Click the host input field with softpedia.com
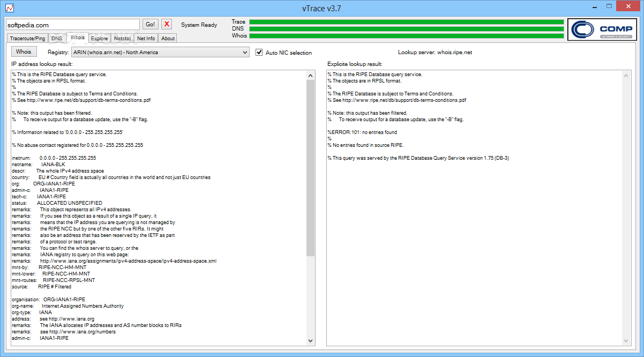Screen dimensions: 644x357 [x=73, y=25]
